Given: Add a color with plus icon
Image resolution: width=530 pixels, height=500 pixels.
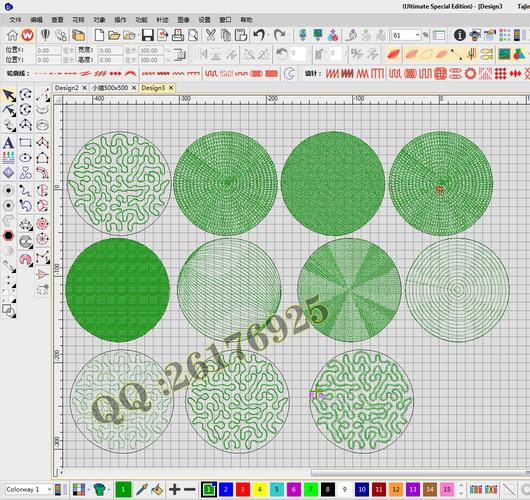Looking at the screenshot, I should [x=174, y=489].
